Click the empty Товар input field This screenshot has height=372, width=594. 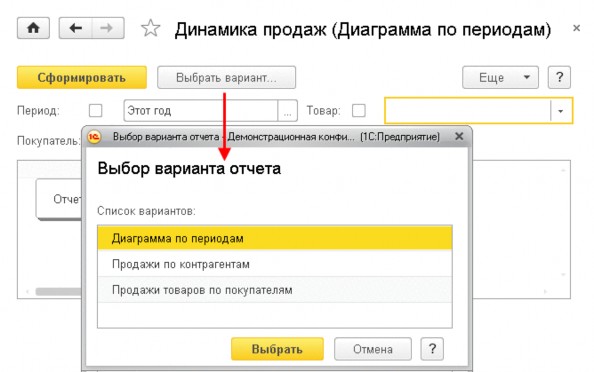(x=467, y=111)
